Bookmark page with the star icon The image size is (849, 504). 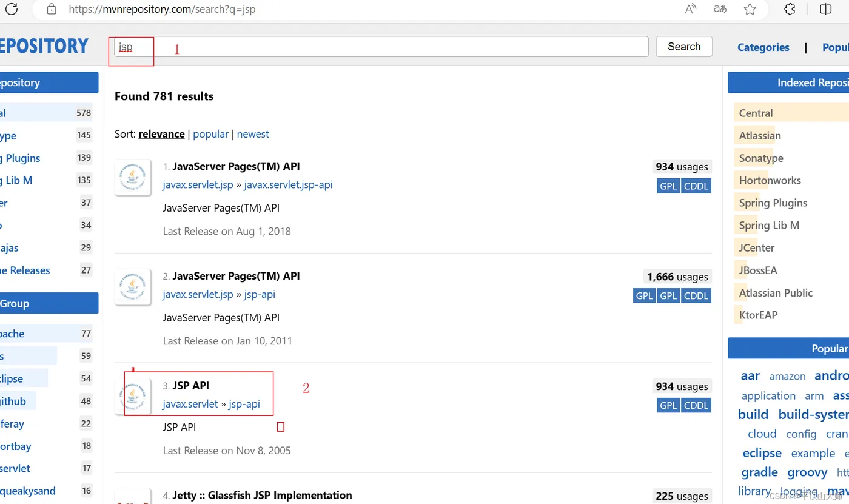tap(750, 9)
